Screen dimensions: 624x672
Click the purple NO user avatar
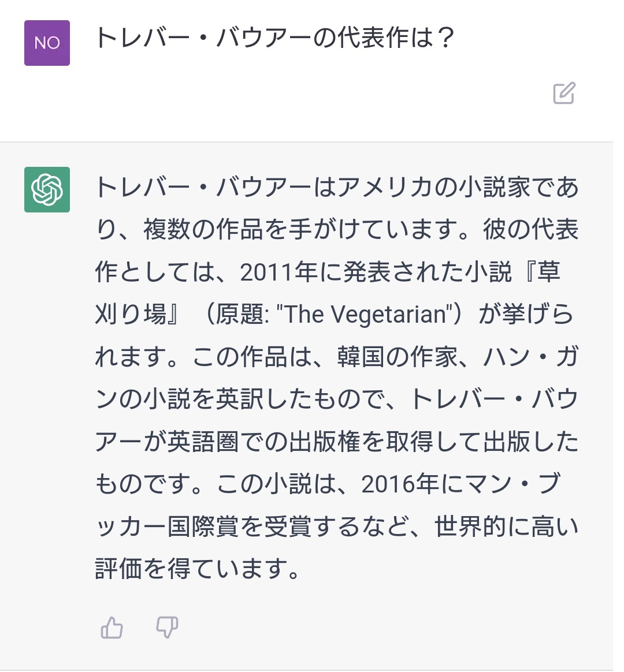click(x=47, y=43)
